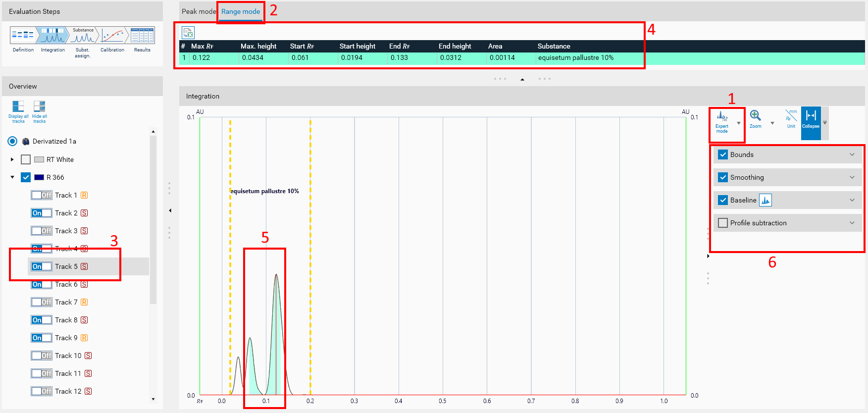
Task: Go to the Results step icon
Action: coord(142,36)
